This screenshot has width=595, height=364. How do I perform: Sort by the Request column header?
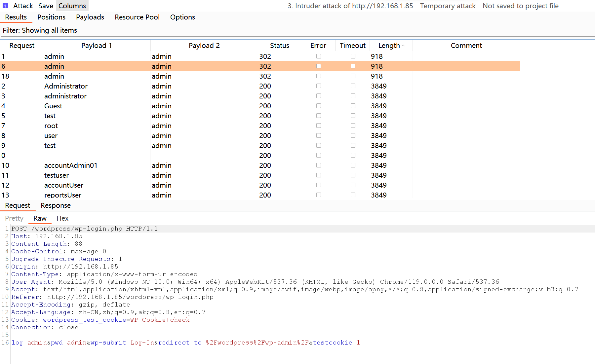point(22,46)
